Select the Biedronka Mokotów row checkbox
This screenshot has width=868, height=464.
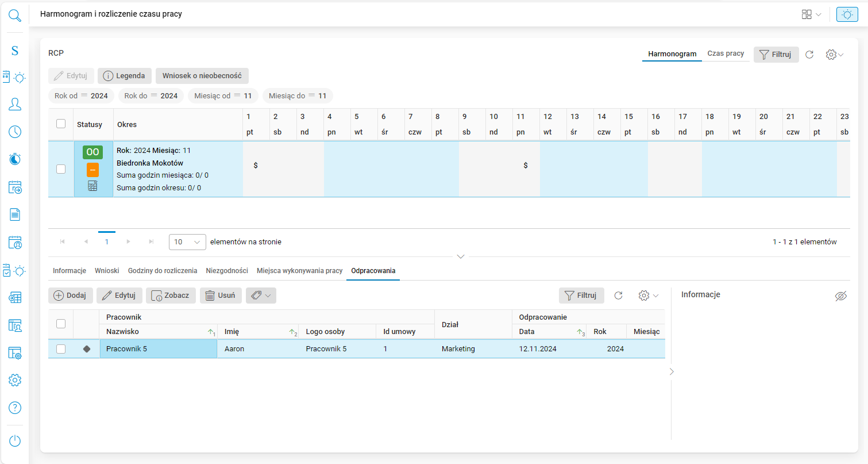tap(61, 169)
